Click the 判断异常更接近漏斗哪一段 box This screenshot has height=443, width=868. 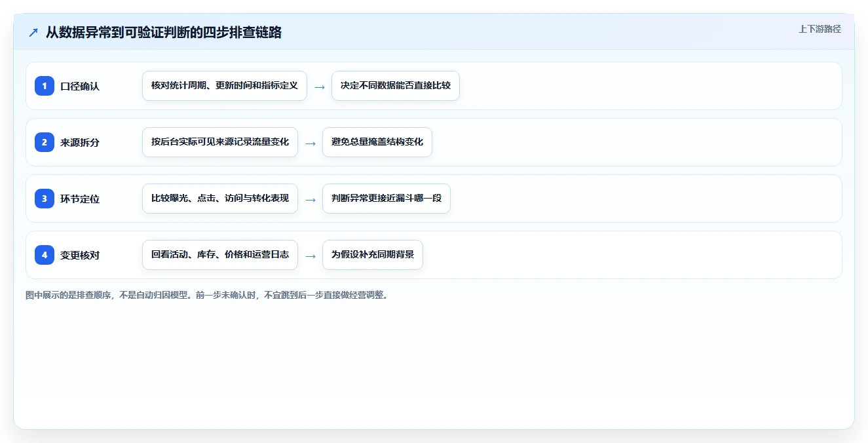pyautogui.click(x=387, y=199)
